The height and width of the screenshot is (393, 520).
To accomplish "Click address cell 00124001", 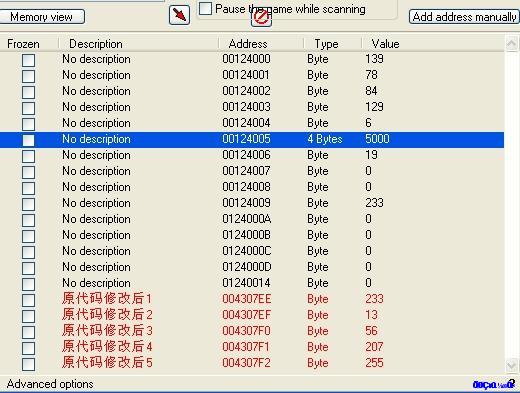I will 246,75.
